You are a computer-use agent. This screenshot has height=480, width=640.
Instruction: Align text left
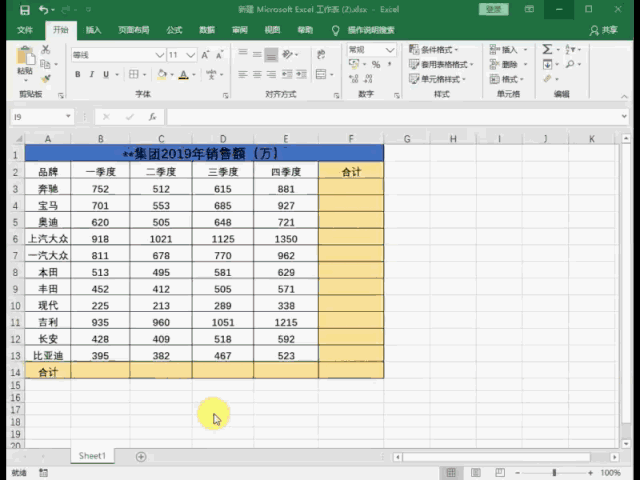click(243, 74)
